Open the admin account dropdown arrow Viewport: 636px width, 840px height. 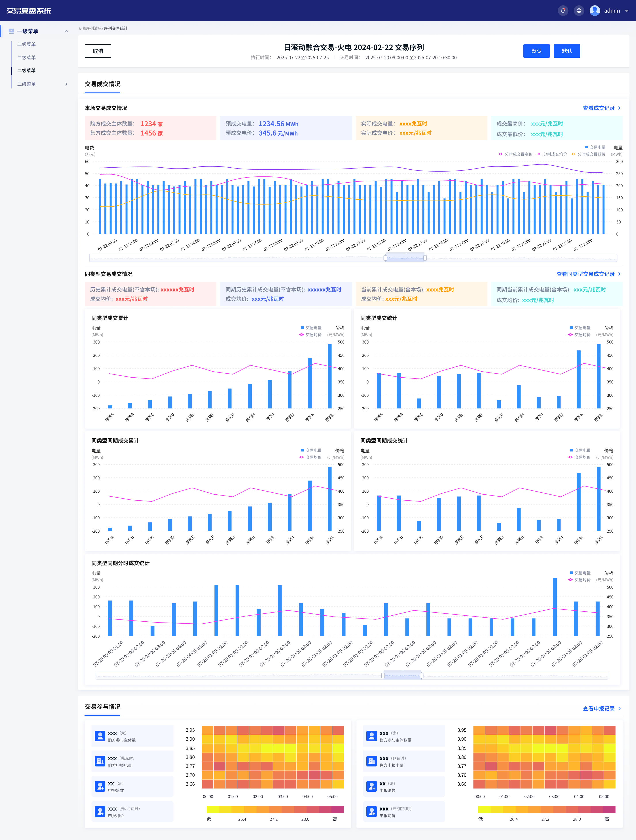pyautogui.click(x=627, y=11)
